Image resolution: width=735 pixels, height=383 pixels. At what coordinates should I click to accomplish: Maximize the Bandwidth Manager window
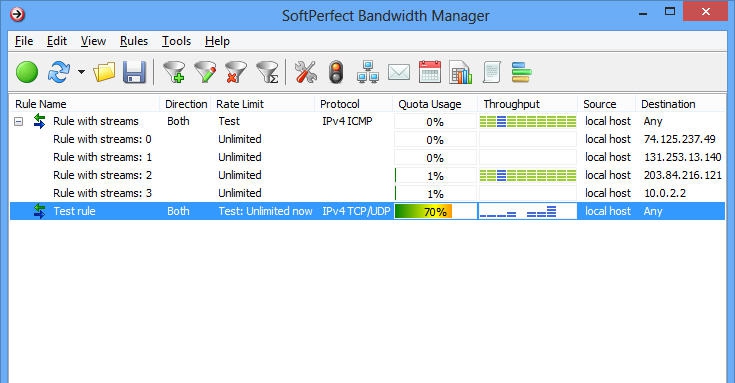670,12
